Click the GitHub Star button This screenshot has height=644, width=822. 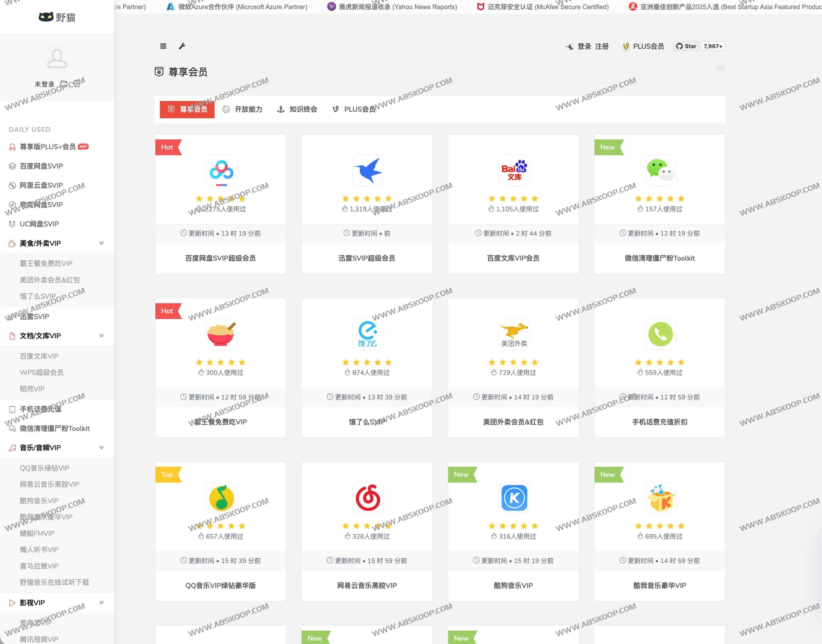point(686,46)
